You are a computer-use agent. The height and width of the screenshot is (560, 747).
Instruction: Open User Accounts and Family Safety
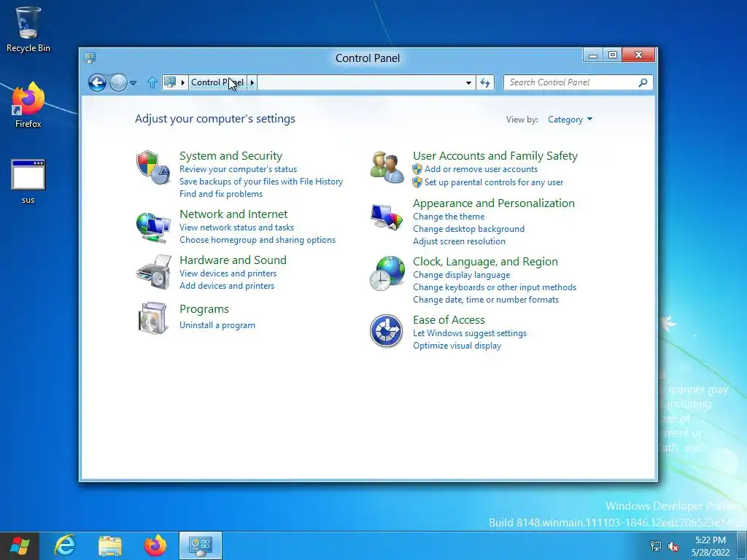click(x=495, y=156)
